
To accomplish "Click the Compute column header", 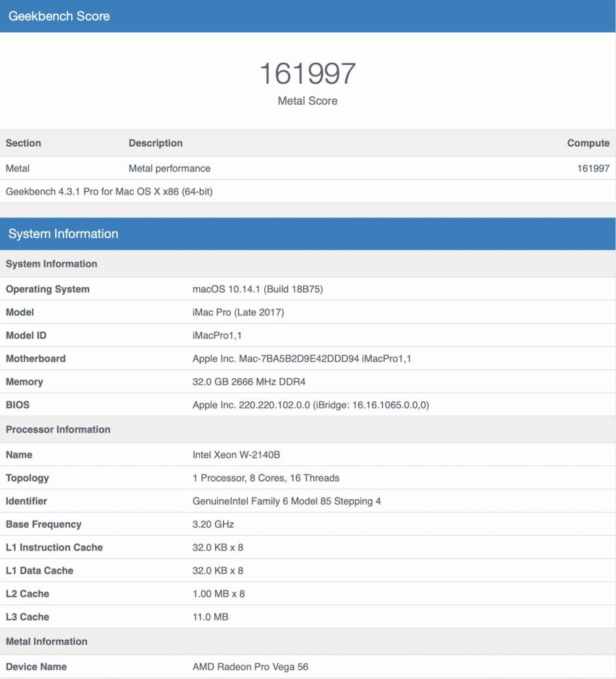I will pyautogui.click(x=588, y=143).
